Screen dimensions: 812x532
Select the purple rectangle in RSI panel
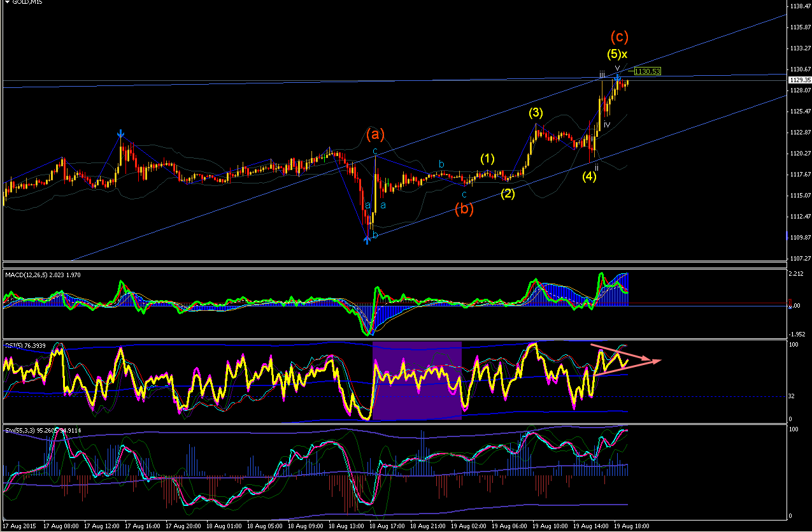pyautogui.click(x=417, y=380)
